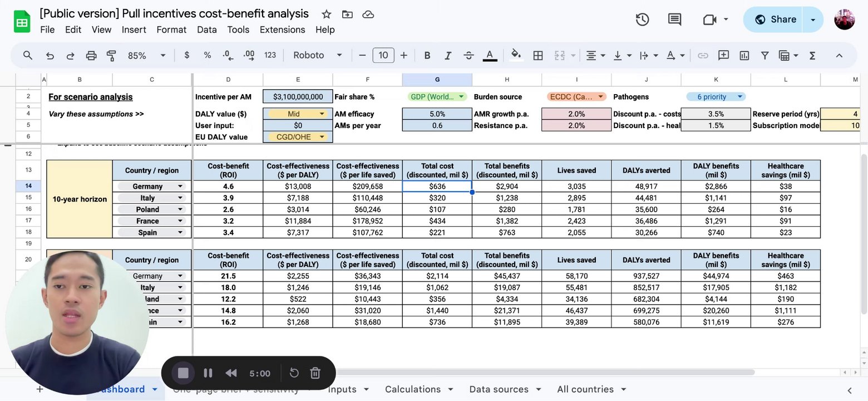The width and height of the screenshot is (868, 401).
Task: Insert a chart
Action: click(x=744, y=55)
